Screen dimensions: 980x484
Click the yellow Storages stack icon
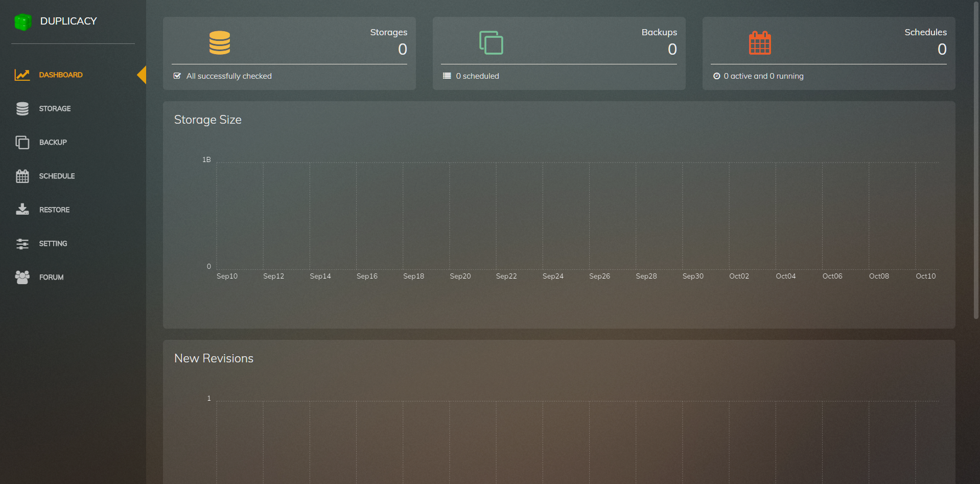220,43
